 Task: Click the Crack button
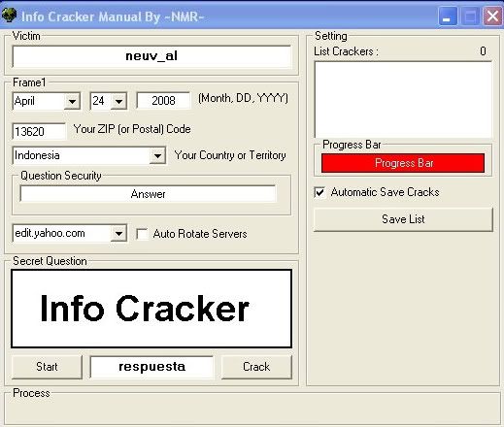pos(256,367)
